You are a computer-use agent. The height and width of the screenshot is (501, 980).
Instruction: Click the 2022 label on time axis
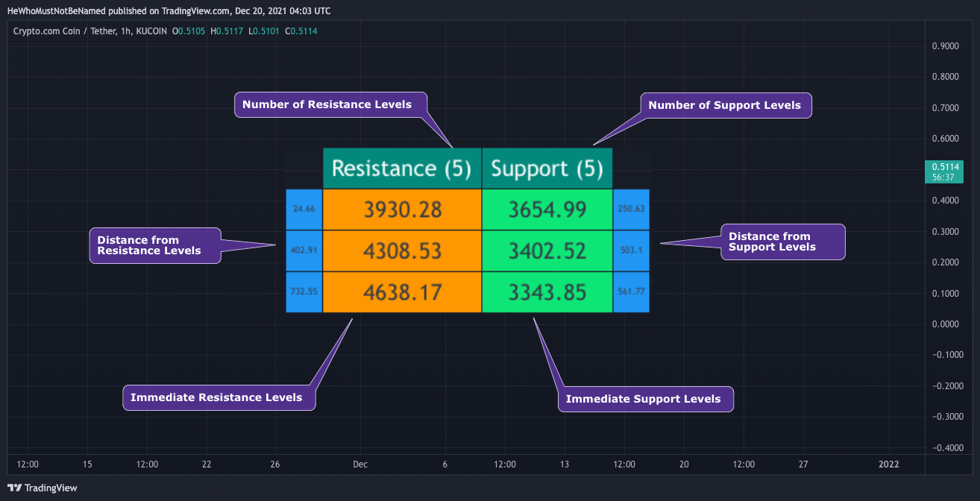(889, 464)
